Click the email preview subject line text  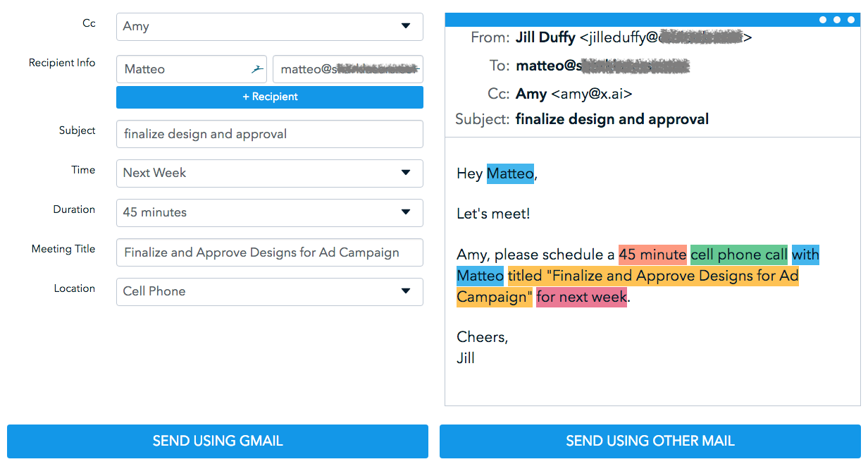(612, 119)
